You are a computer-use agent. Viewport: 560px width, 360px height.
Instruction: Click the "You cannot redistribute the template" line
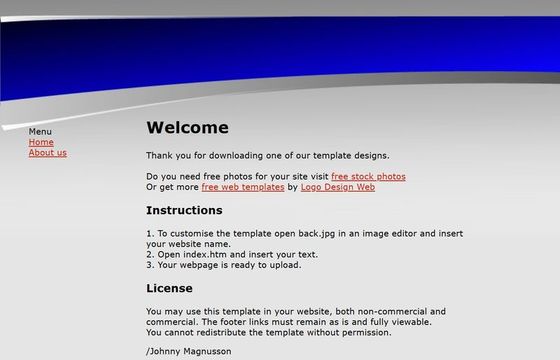click(x=269, y=332)
